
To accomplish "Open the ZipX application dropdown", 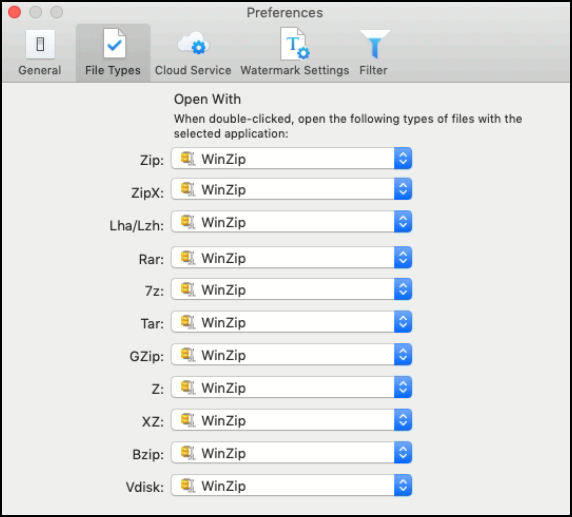I will point(291,189).
